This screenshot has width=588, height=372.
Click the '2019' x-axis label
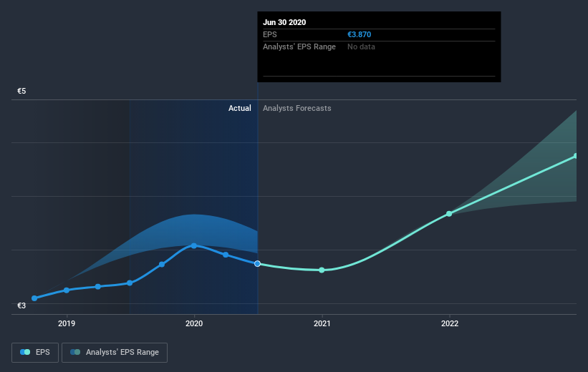(67, 323)
